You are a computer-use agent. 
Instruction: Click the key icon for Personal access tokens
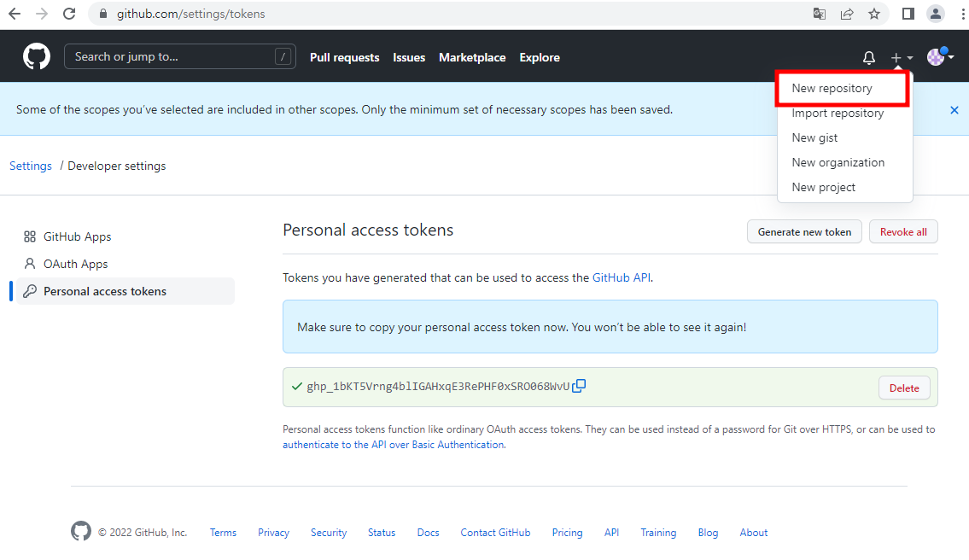tap(30, 291)
